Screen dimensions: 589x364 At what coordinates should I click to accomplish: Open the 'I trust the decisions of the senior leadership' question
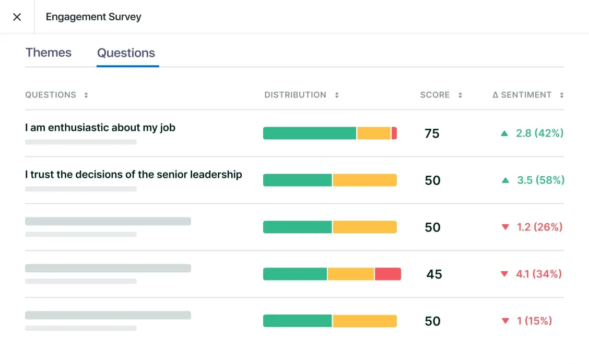click(134, 175)
